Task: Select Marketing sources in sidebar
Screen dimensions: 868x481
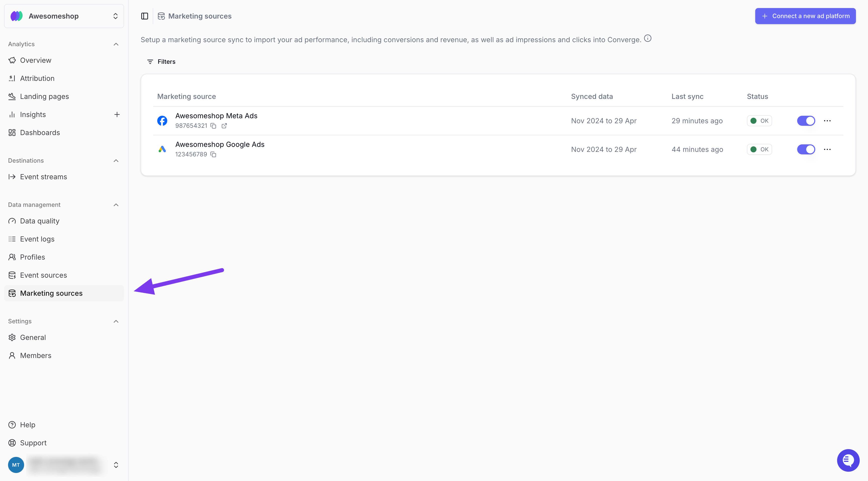Action: tap(64, 293)
